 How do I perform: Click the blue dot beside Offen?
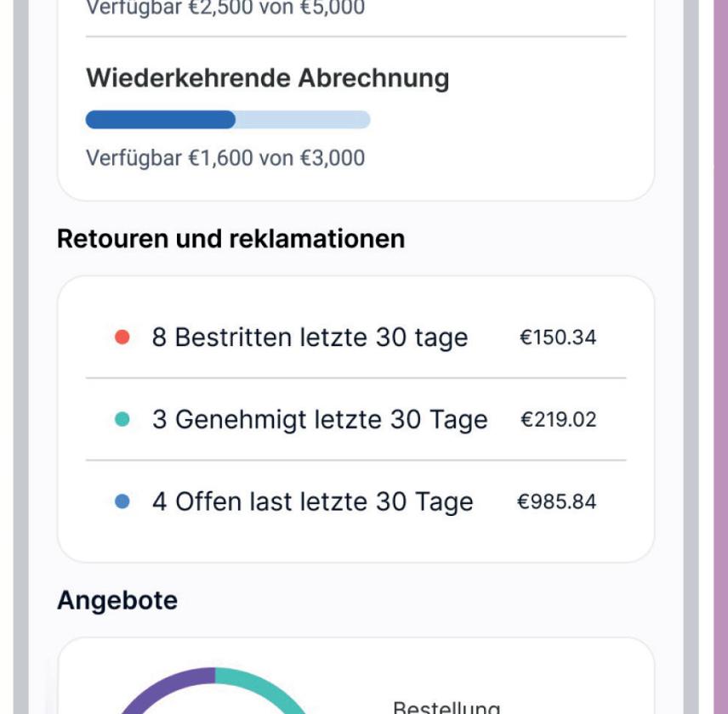click(122, 501)
